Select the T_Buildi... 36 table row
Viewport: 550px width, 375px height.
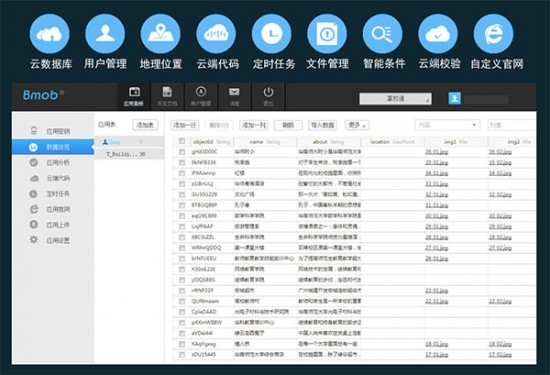click(129, 154)
